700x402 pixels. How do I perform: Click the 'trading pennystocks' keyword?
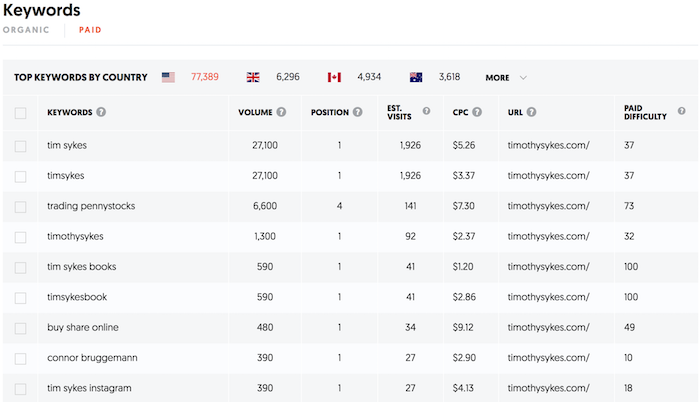click(91, 206)
